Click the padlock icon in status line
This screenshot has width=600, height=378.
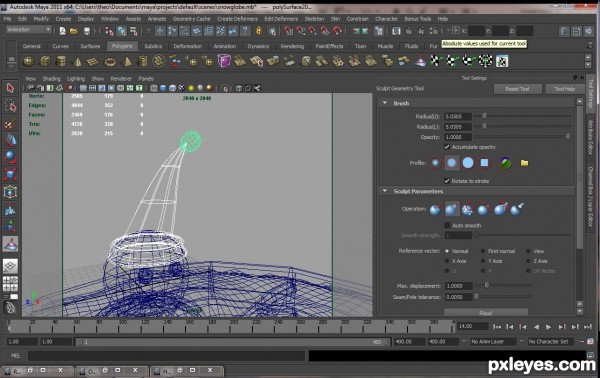pos(259,31)
